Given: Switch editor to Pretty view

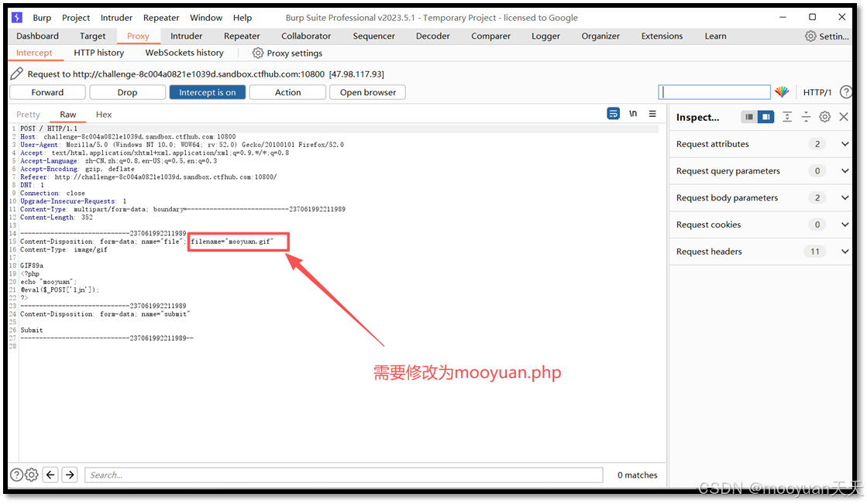Looking at the screenshot, I should pyautogui.click(x=28, y=115).
